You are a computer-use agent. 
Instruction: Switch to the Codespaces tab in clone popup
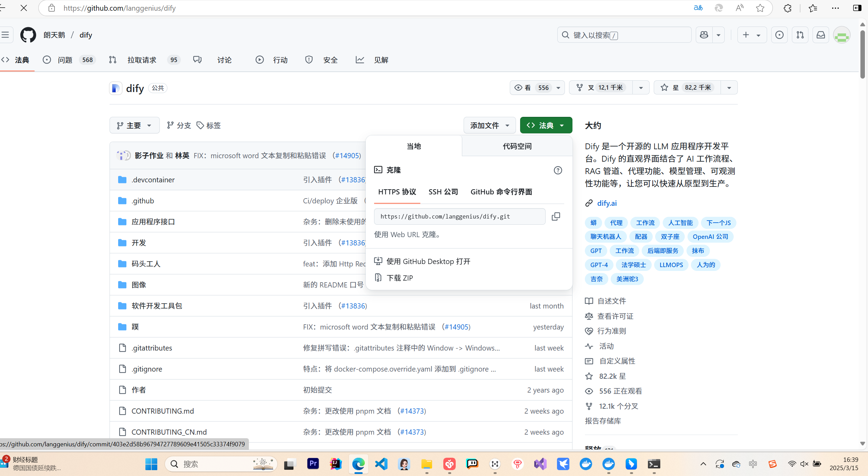click(517, 146)
